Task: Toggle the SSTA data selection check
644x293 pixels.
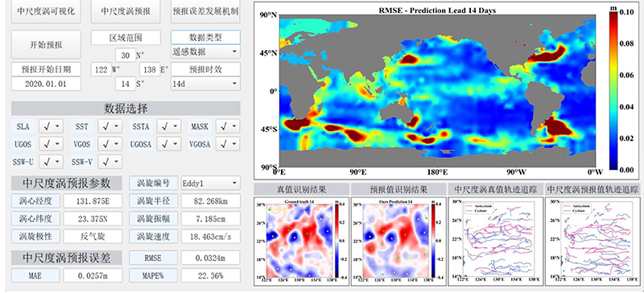Action: click(169, 126)
